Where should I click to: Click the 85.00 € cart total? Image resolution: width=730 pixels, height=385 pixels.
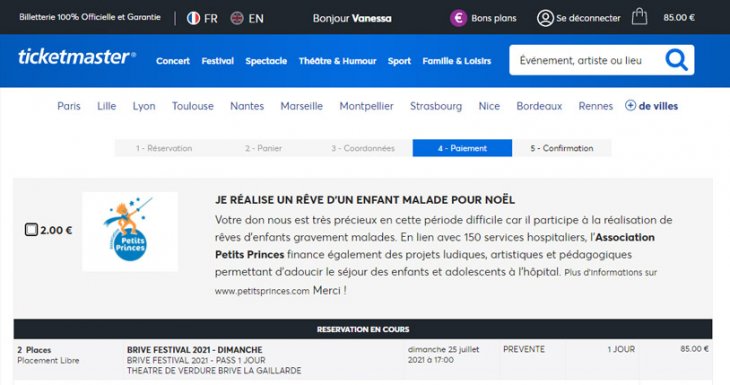point(679,18)
